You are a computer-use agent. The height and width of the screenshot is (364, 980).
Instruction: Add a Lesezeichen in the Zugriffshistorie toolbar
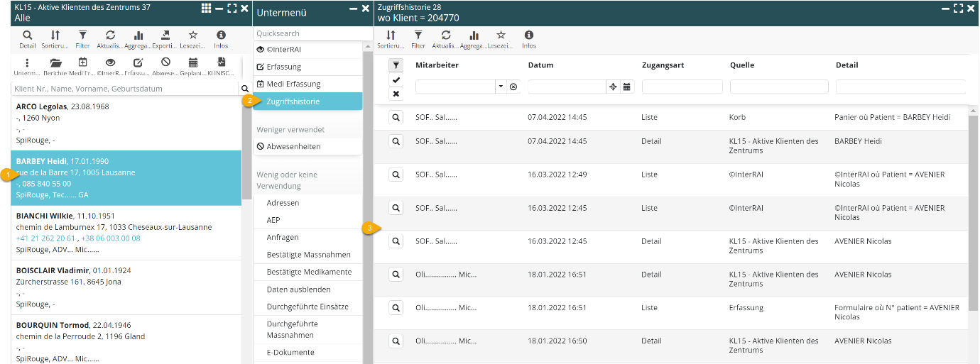point(501,35)
